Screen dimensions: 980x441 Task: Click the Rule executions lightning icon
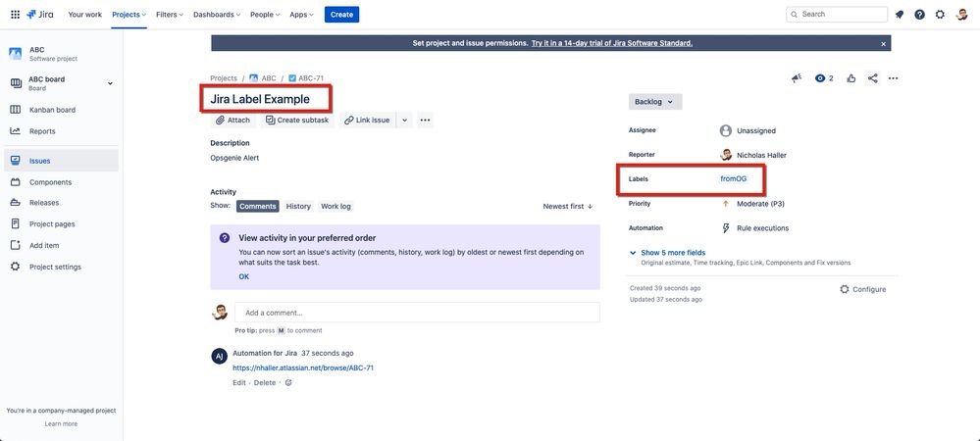726,228
